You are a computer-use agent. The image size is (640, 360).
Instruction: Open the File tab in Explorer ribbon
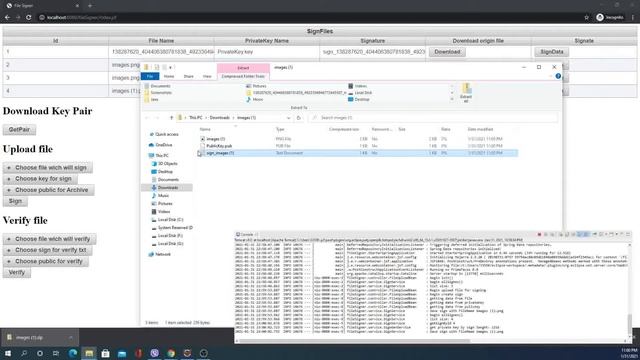coord(150,76)
